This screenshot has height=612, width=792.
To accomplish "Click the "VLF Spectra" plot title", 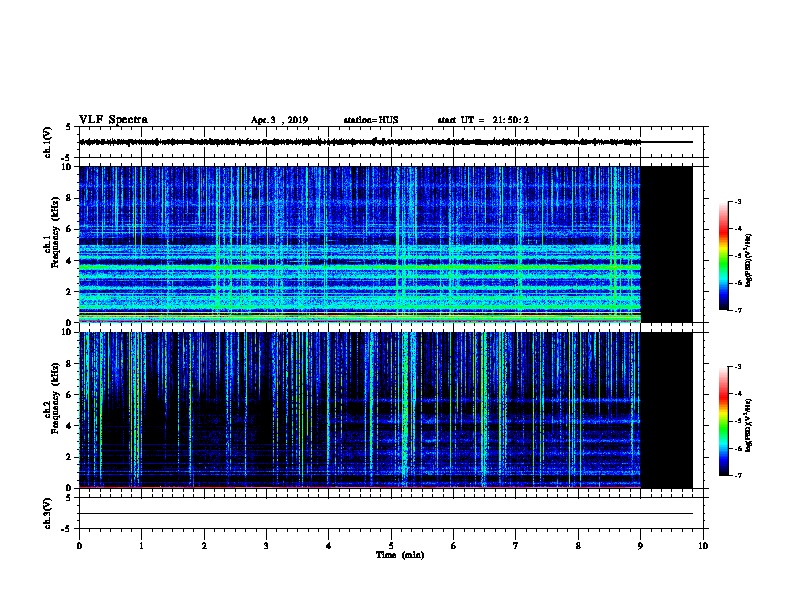I will (113, 120).
